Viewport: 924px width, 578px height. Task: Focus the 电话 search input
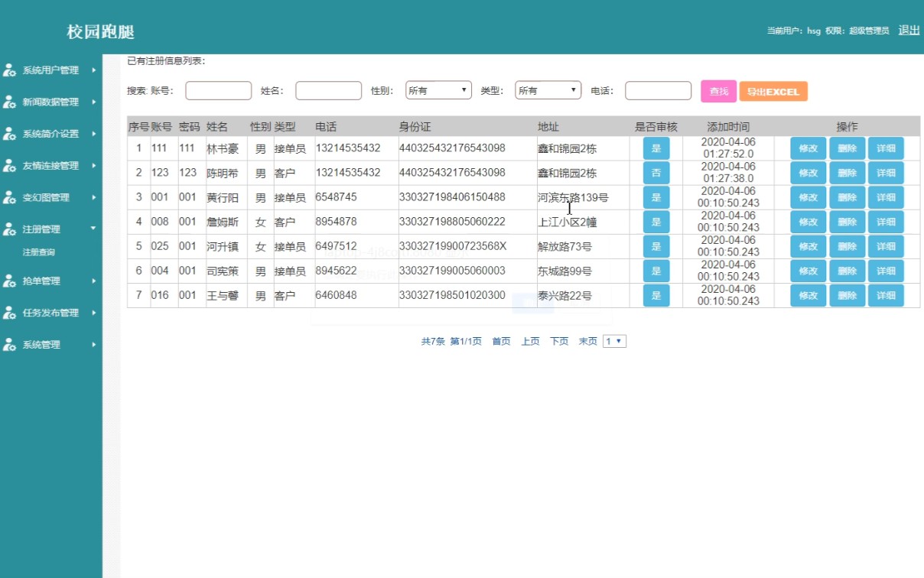tap(658, 91)
